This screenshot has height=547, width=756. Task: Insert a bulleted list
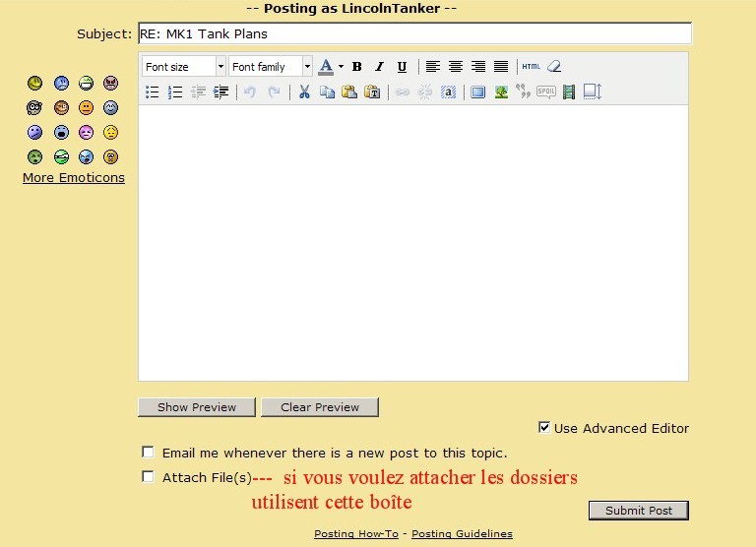[153, 92]
